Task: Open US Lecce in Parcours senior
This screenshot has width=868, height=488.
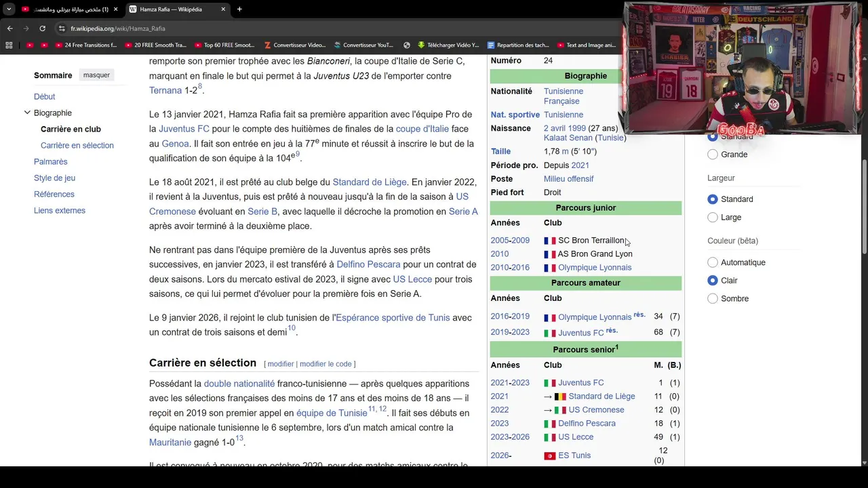Action: [576, 437]
